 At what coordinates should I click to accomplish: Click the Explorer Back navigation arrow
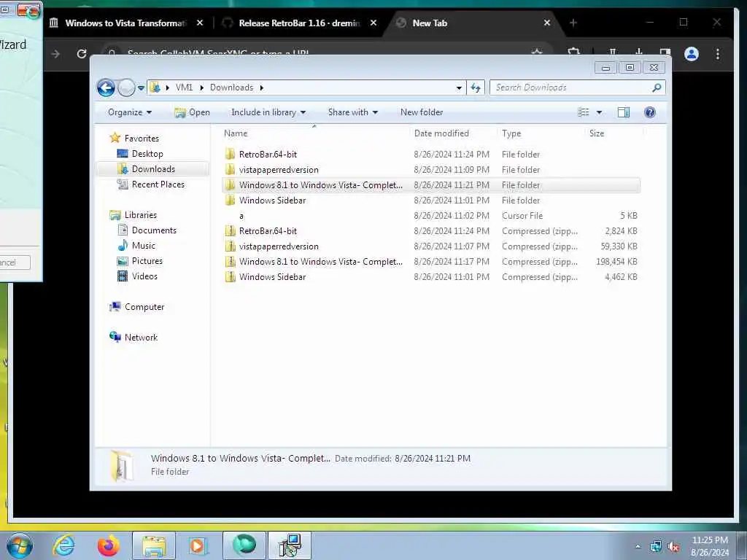[x=106, y=87]
